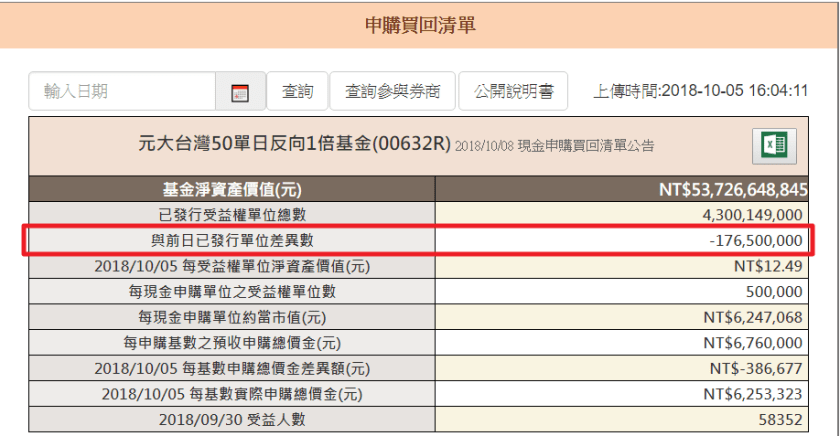Select the fund title 元大台灣50單日反向1倍基金(00632R)
This screenshot has width=840, height=436.
click(x=294, y=145)
